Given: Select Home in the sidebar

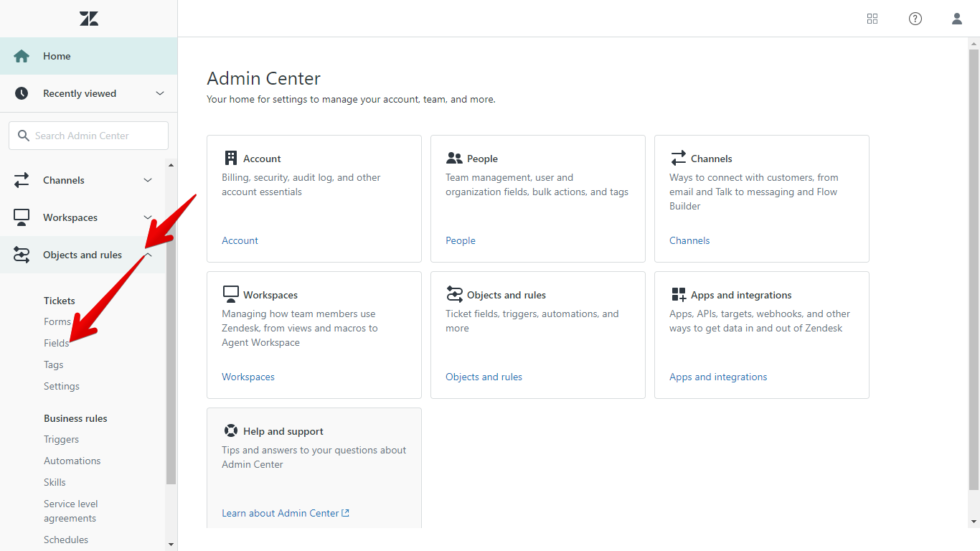Looking at the screenshot, I should pyautogui.click(x=88, y=56).
